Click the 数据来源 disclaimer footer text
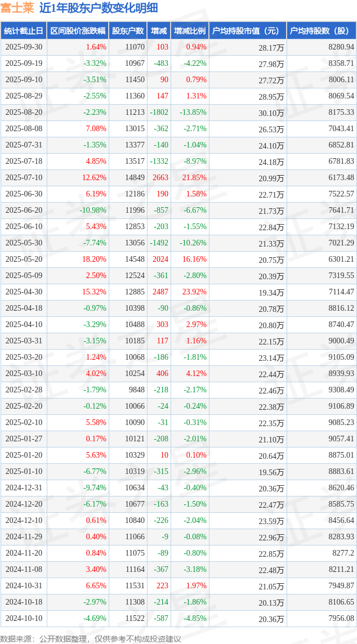357x644 pixels. point(91,638)
